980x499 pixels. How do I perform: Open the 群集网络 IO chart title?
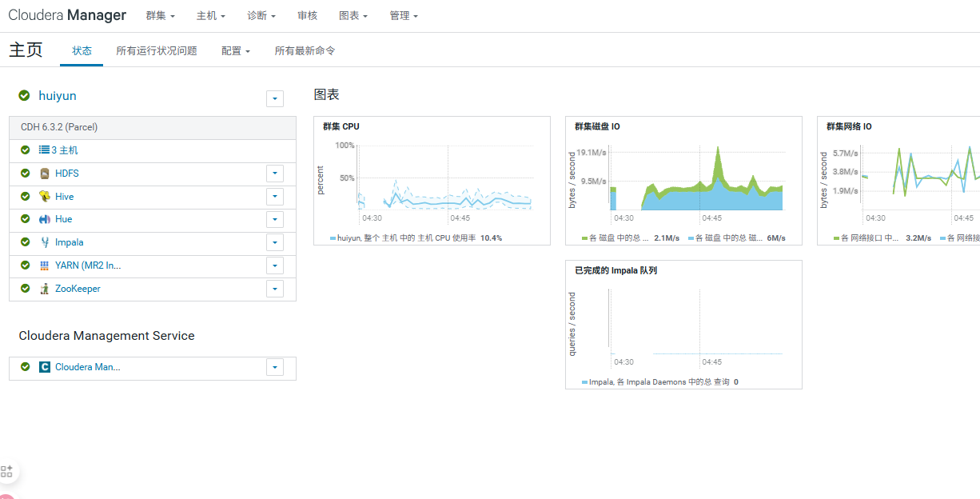click(849, 126)
